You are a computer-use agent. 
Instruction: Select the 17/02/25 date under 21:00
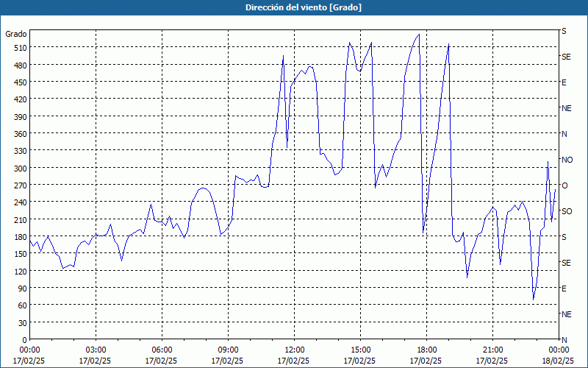click(492, 361)
